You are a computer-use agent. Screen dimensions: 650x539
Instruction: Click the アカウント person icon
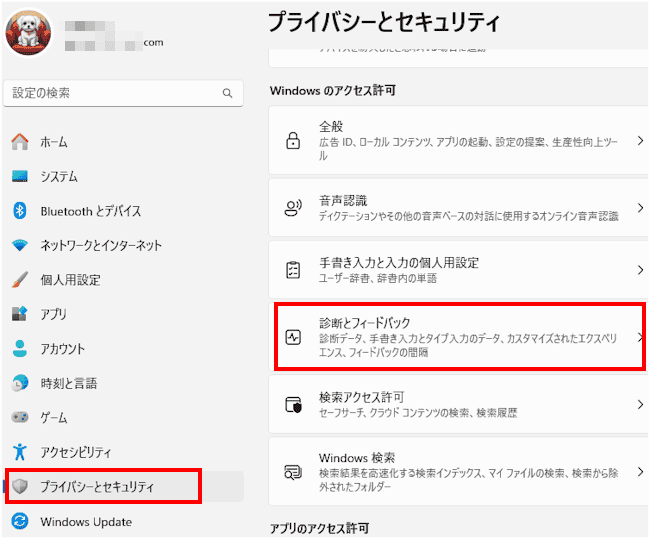19,348
